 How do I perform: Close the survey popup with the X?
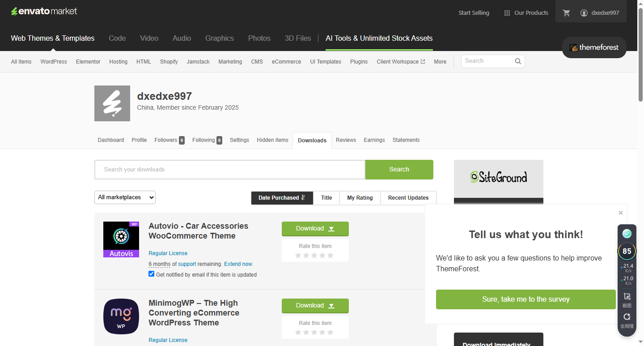620,213
